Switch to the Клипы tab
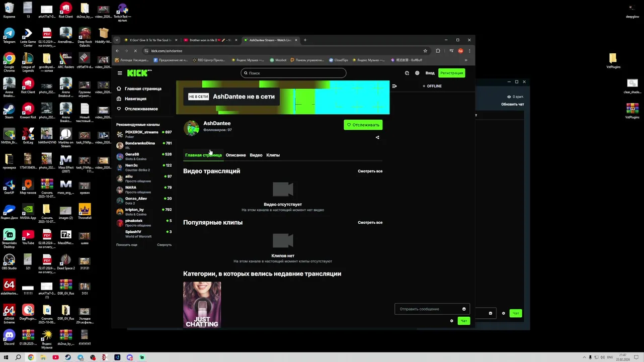 (273, 155)
